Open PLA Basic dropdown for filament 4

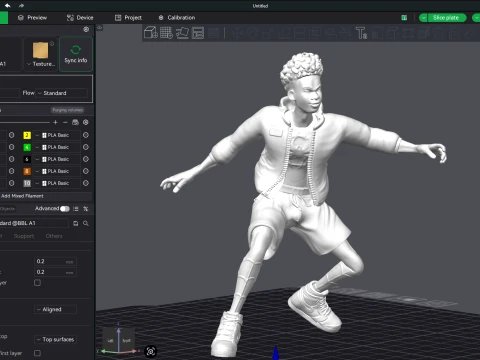coord(57,147)
